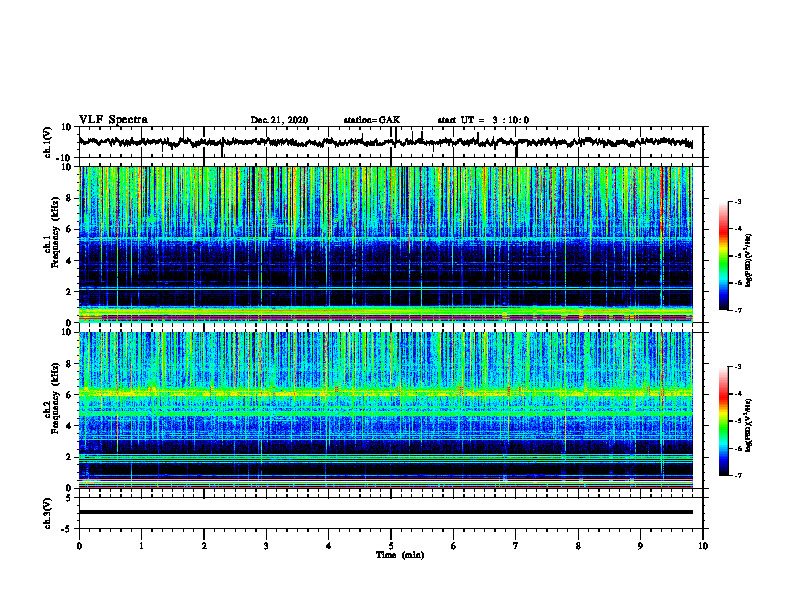Click the "ch.3(V)" axis label
This screenshot has height=612, width=792.
[x=48, y=513]
